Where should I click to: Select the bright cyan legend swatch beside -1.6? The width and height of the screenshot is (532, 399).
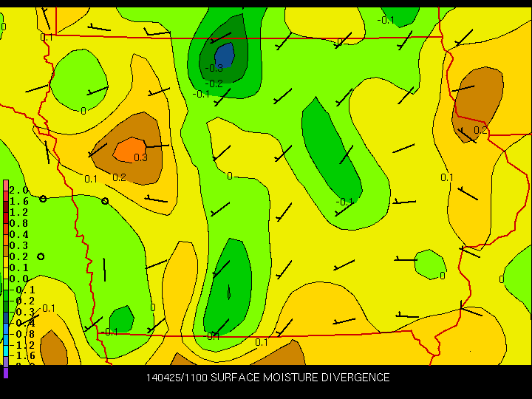[6, 351]
